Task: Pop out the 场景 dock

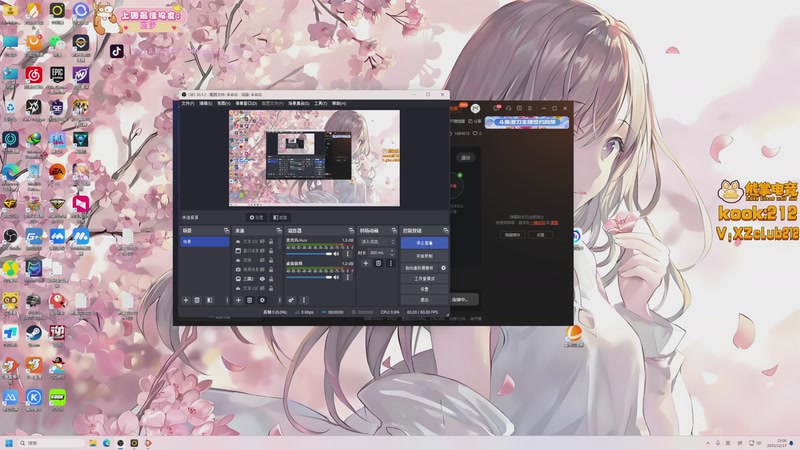Action: (x=227, y=231)
